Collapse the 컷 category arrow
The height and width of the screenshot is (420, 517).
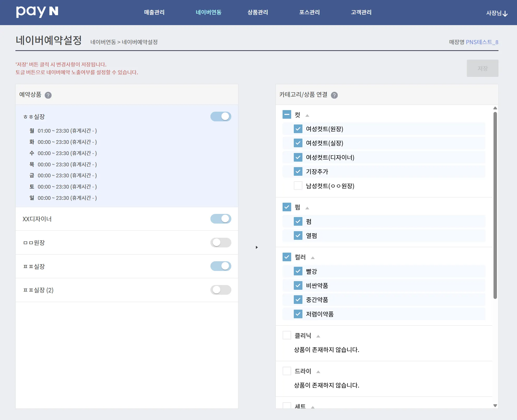point(307,115)
